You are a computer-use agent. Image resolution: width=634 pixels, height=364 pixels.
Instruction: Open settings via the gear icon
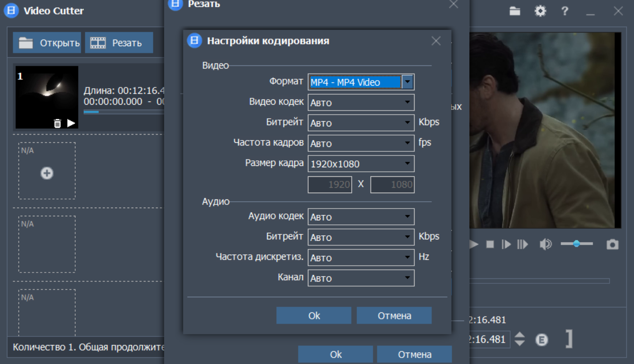[540, 11]
